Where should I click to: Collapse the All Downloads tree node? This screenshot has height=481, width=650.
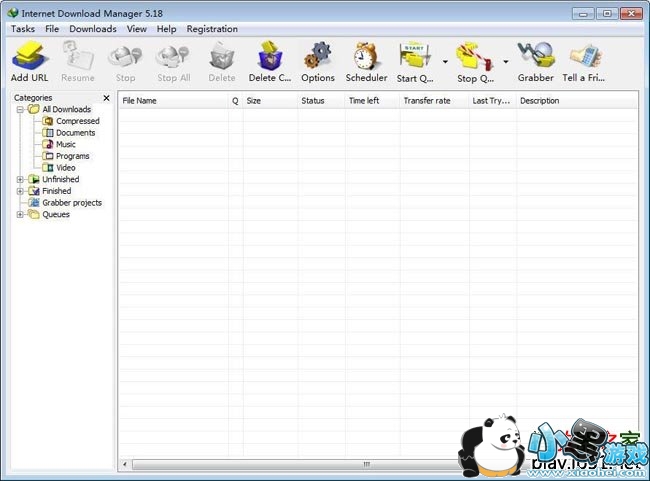pyautogui.click(x=19, y=109)
